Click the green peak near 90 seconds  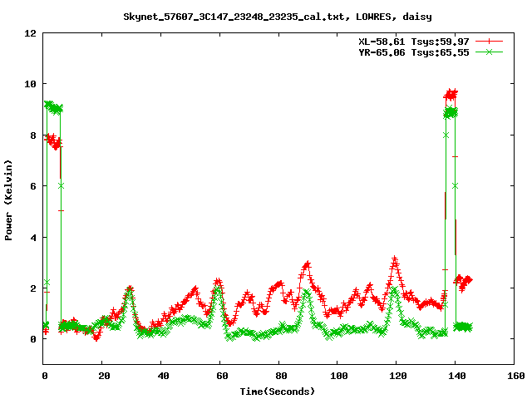(306, 293)
